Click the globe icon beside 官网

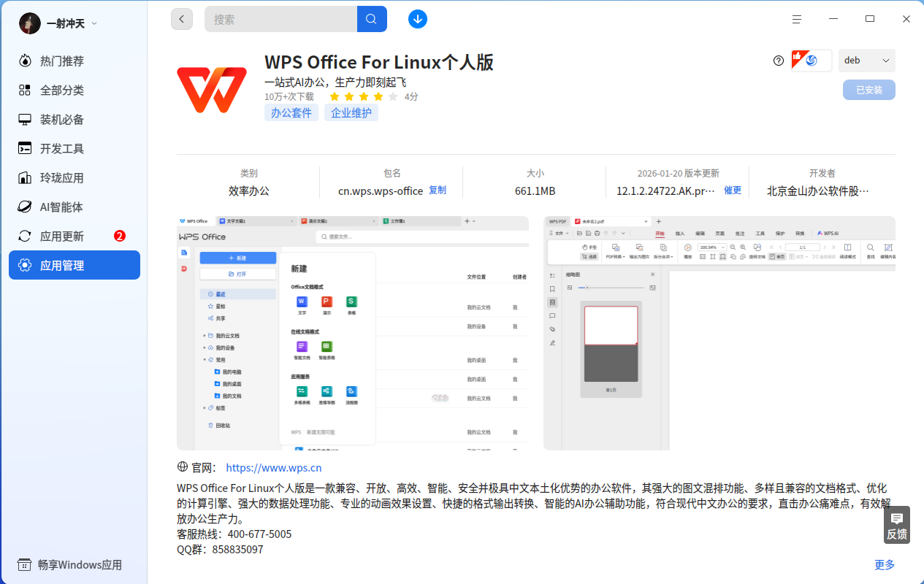click(183, 467)
